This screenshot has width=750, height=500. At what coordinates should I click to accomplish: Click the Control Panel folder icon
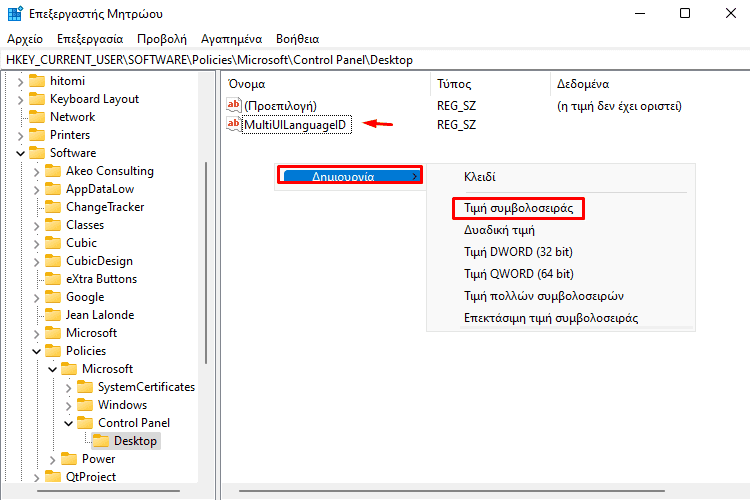tap(85, 423)
